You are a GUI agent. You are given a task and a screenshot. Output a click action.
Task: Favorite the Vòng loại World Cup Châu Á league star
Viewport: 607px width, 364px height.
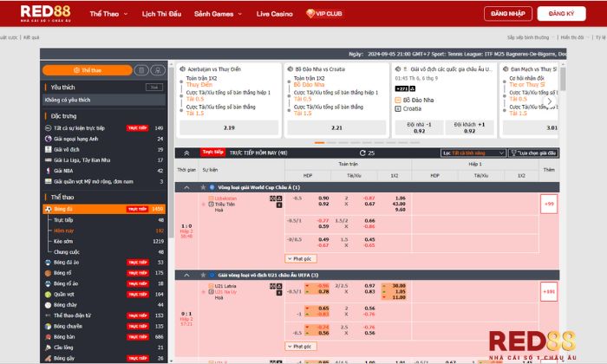pos(203,187)
